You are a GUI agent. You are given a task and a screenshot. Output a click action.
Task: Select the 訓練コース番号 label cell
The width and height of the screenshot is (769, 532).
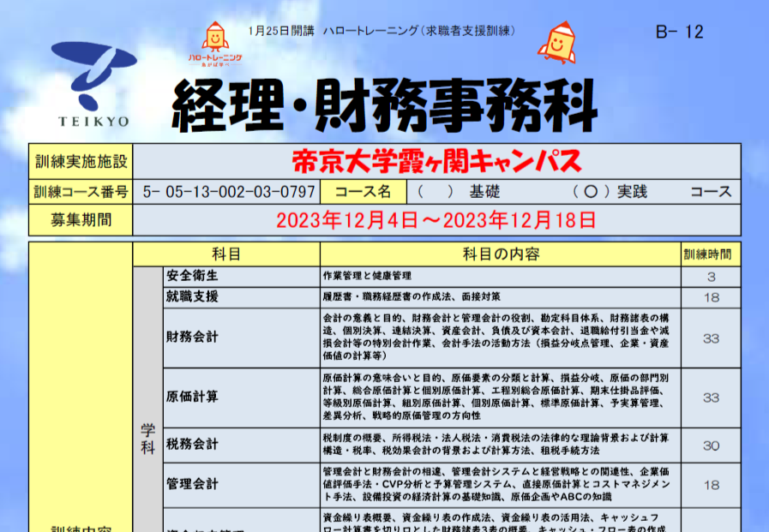click(81, 192)
